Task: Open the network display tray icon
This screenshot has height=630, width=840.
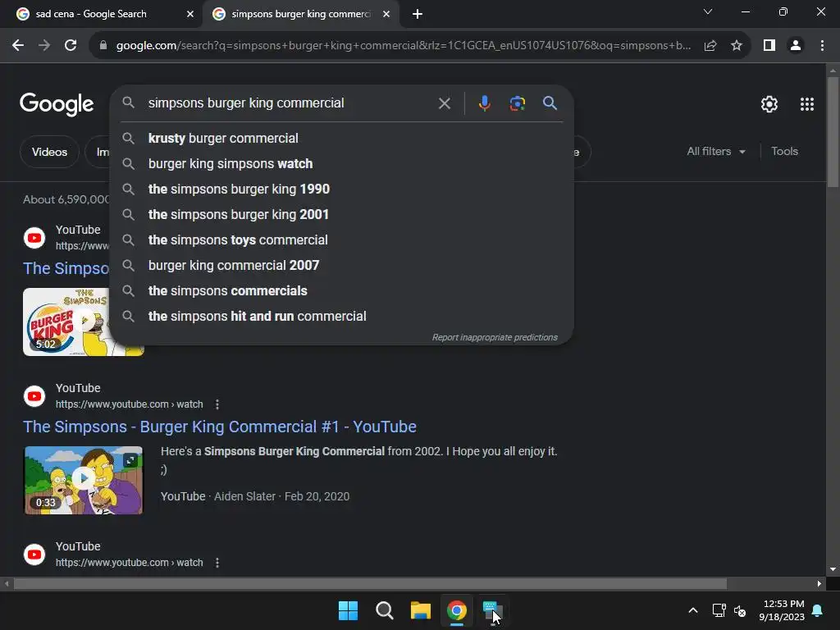Action: [x=719, y=610]
